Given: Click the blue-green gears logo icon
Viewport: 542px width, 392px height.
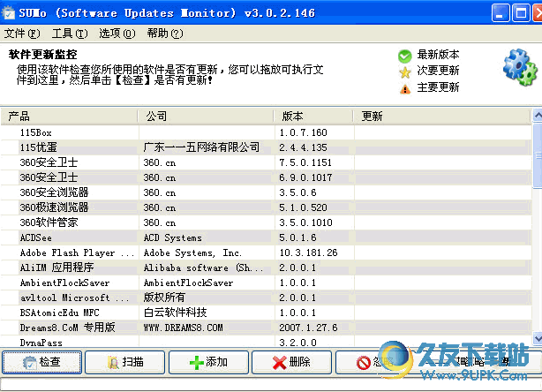Looking at the screenshot, I should coord(520,67).
